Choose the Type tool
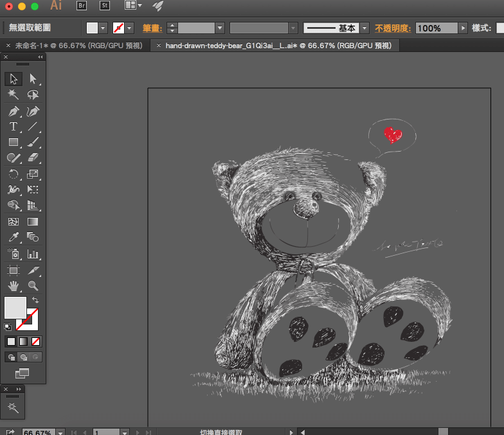 [14, 127]
